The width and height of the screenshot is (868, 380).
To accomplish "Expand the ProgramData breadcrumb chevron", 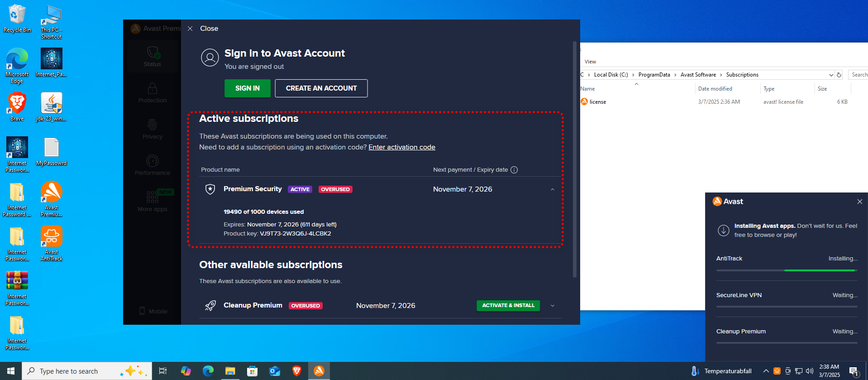I will 675,75.
